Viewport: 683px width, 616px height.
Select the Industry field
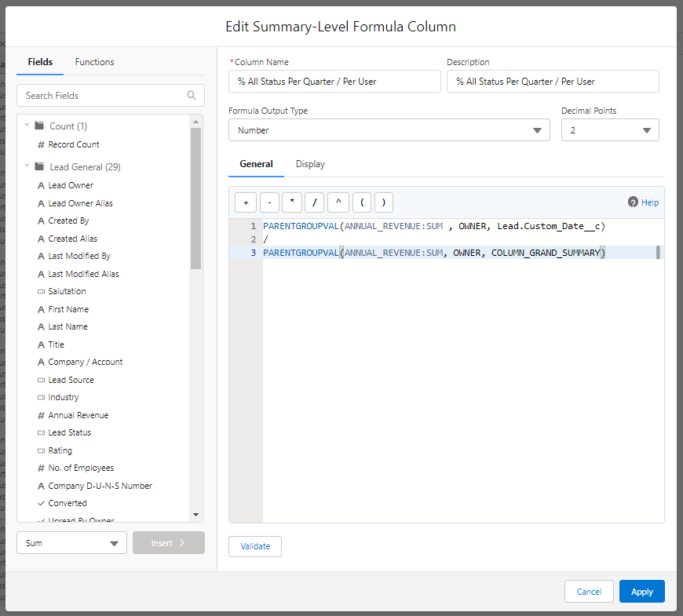click(63, 397)
